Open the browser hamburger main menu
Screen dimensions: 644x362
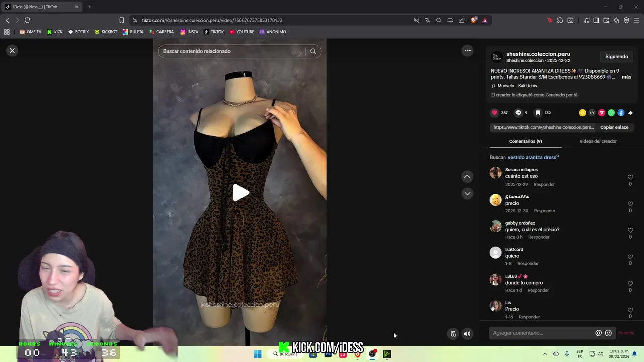coord(636,20)
